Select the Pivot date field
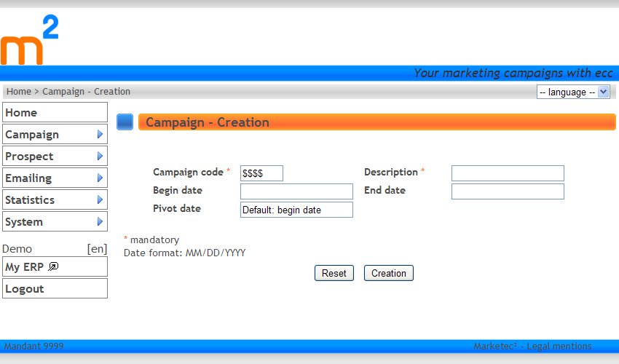Viewport: 619px width, 364px height. coord(296,210)
